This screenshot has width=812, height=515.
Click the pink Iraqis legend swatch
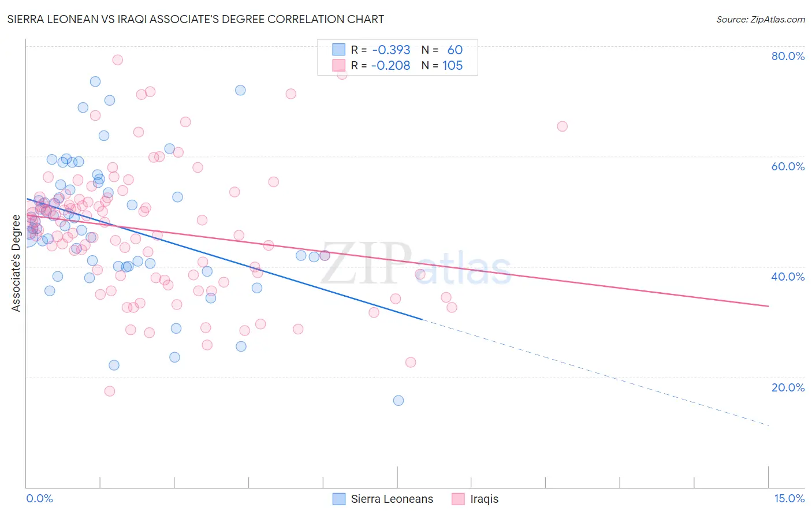tap(458, 499)
